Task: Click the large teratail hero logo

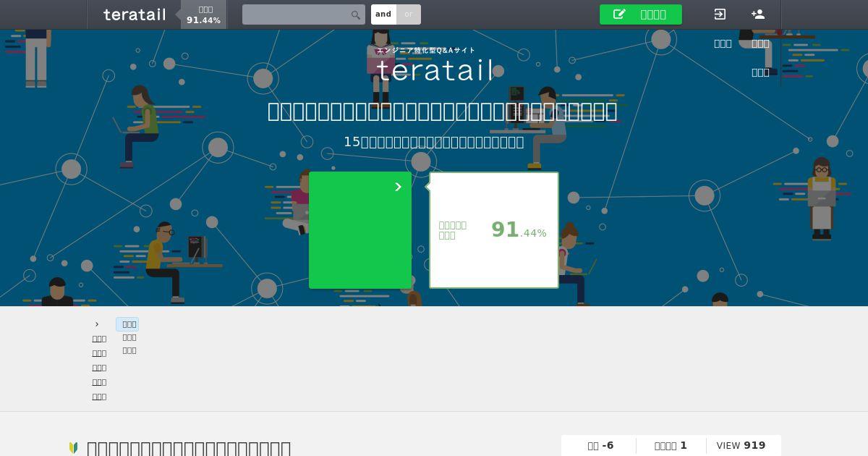Action: 435,69
